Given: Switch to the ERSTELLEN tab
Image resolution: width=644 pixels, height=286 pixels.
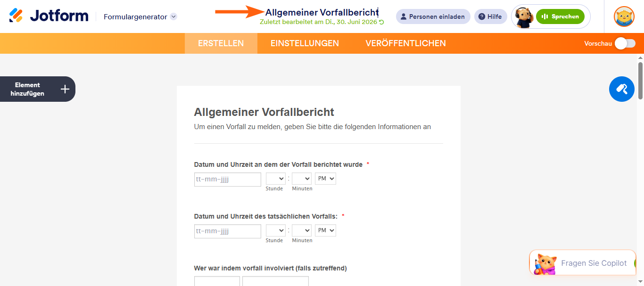Looking at the screenshot, I should click(x=221, y=43).
